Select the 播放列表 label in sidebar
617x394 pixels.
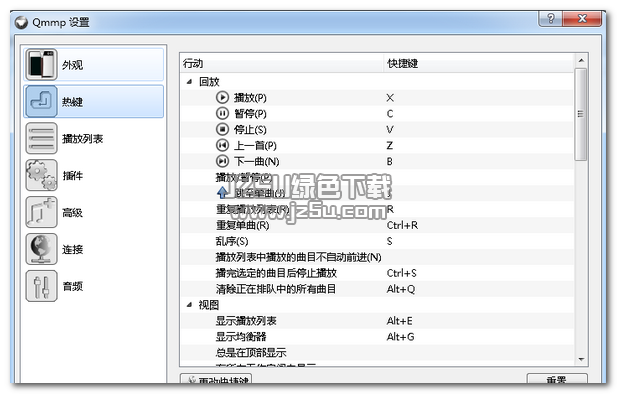click(83, 139)
